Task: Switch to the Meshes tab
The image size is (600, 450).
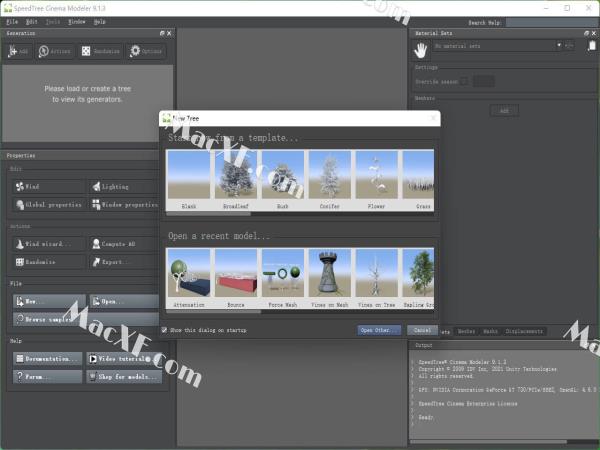Action: [466, 331]
